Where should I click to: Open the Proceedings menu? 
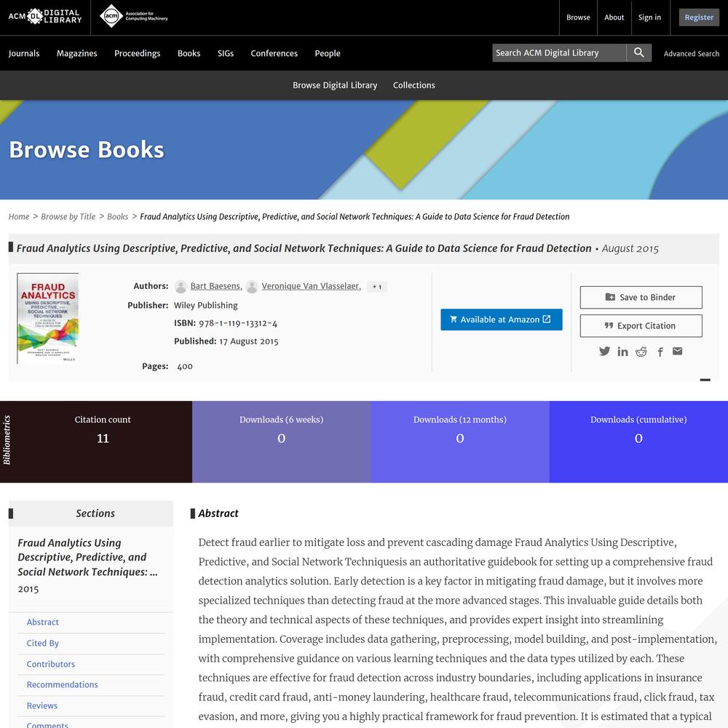tap(138, 53)
